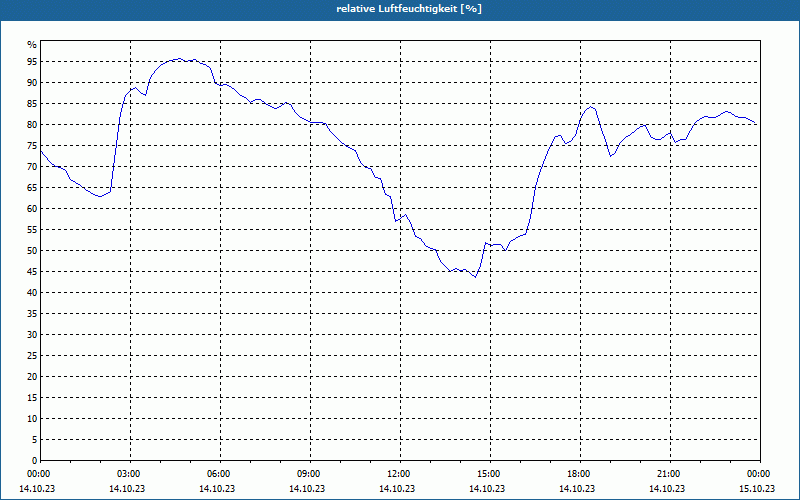The height and width of the screenshot is (500, 800).
Task: Select the 14.10.23 date under 15:00
Action: (x=487, y=489)
